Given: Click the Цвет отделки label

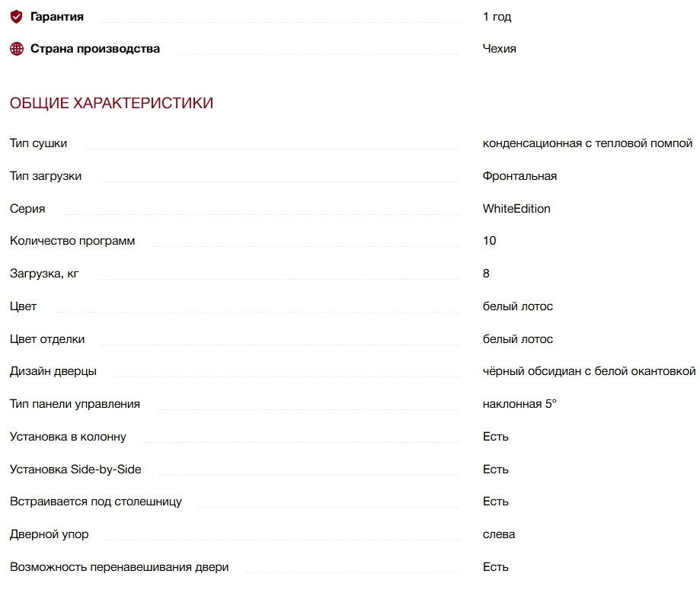Looking at the screenshot, I should [x=47, y=339].
